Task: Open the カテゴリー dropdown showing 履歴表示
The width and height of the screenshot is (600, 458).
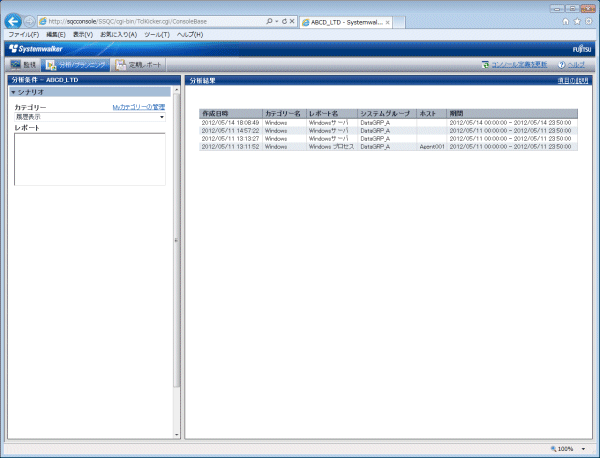Action: pos(90,117)
